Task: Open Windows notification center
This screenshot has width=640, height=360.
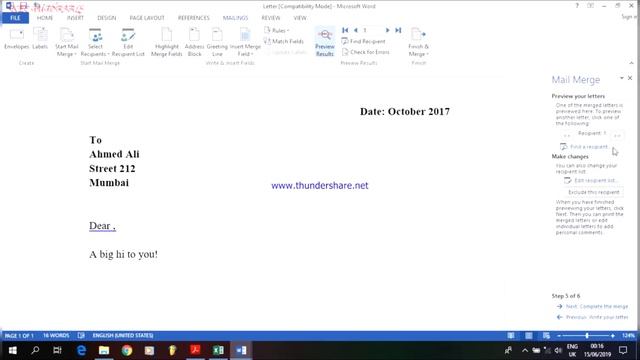Action: tap(623, 350)
